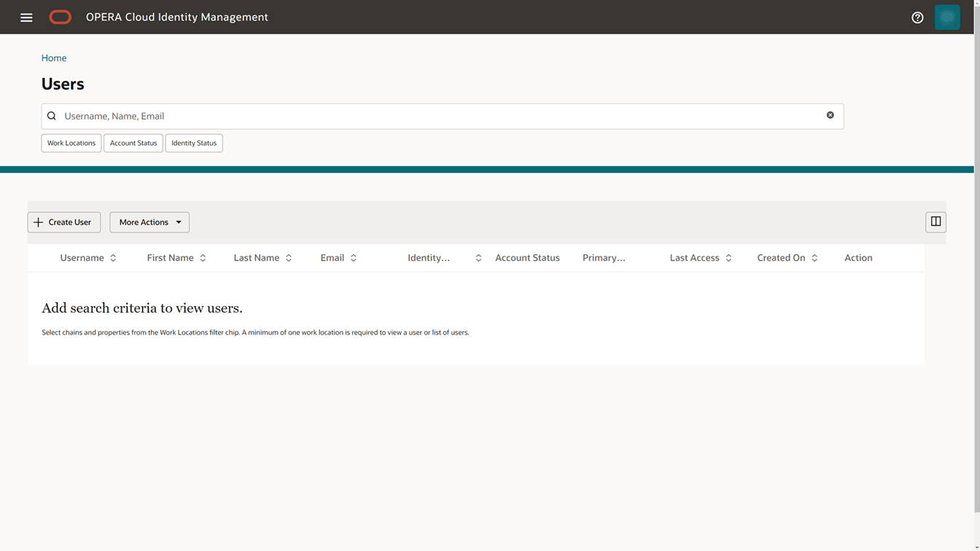The height and width of the screenshot is (551, 980).
Task: Sort by Email column arrows
Action: pos(354,258)
